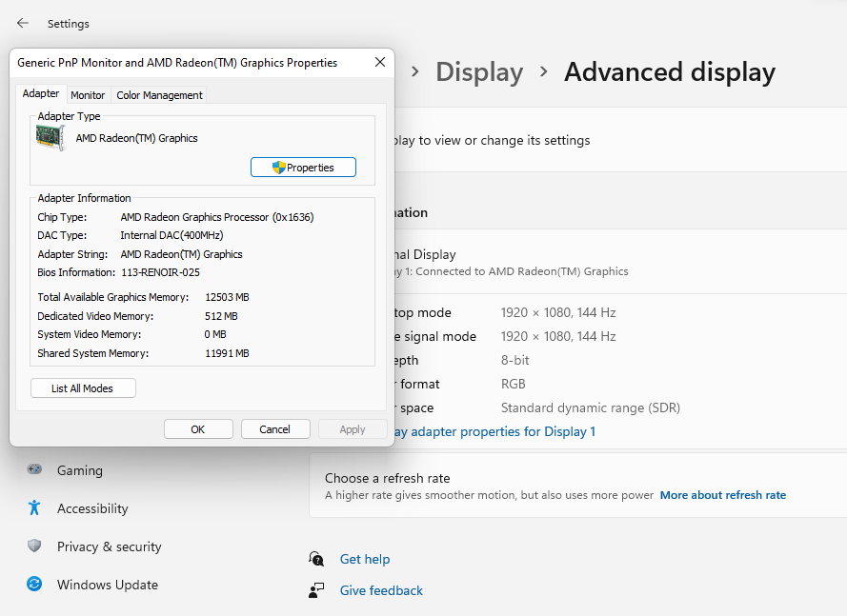Screen dimensions: 847x616
Task: Click the back arrow in Settings
Action: [x=23, y=23]
